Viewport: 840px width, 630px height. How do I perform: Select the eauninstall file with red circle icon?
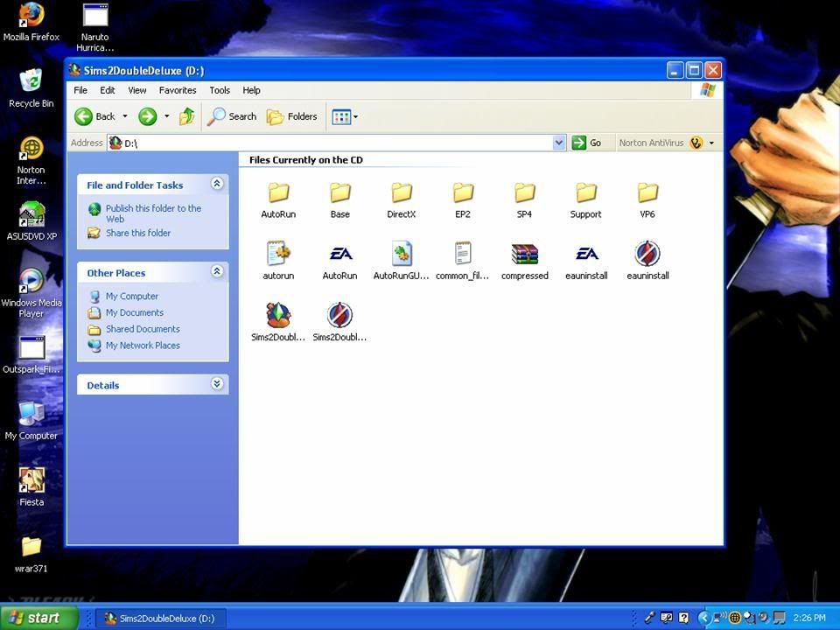point(647,261)
